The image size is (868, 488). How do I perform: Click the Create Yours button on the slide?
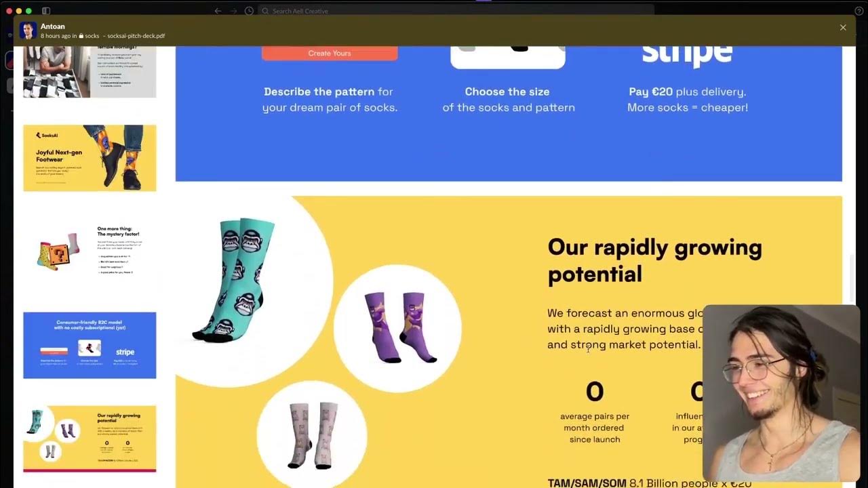330,53
